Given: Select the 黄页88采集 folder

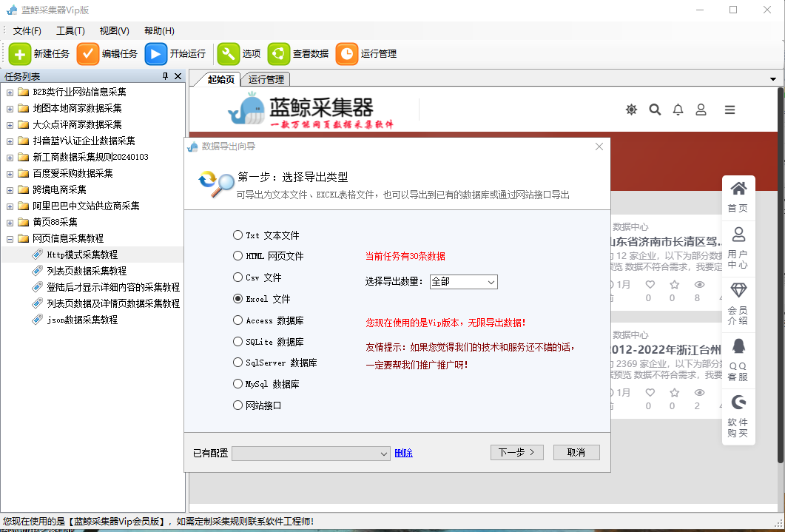Looking at the screenshot, I should (55, 222).
